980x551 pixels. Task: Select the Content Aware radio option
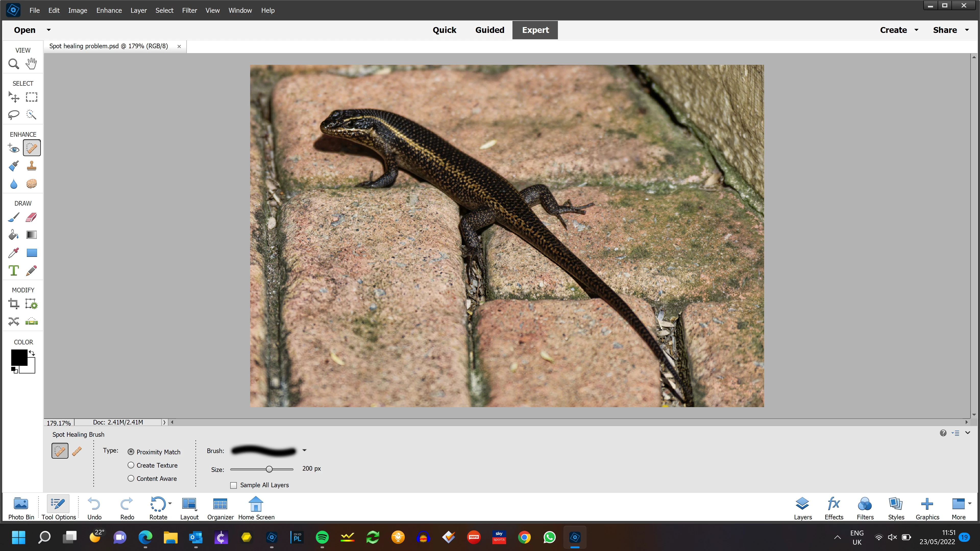pyautogui.click(x=131, y=478)
